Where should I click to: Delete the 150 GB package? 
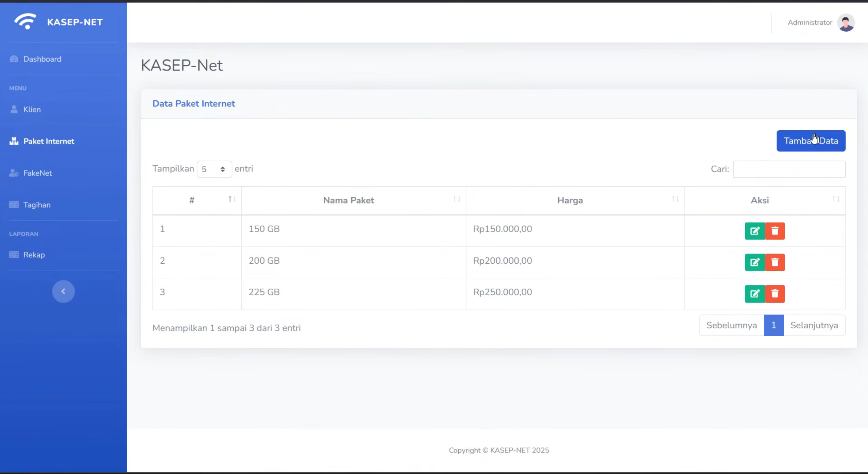(x=775, y=231)
